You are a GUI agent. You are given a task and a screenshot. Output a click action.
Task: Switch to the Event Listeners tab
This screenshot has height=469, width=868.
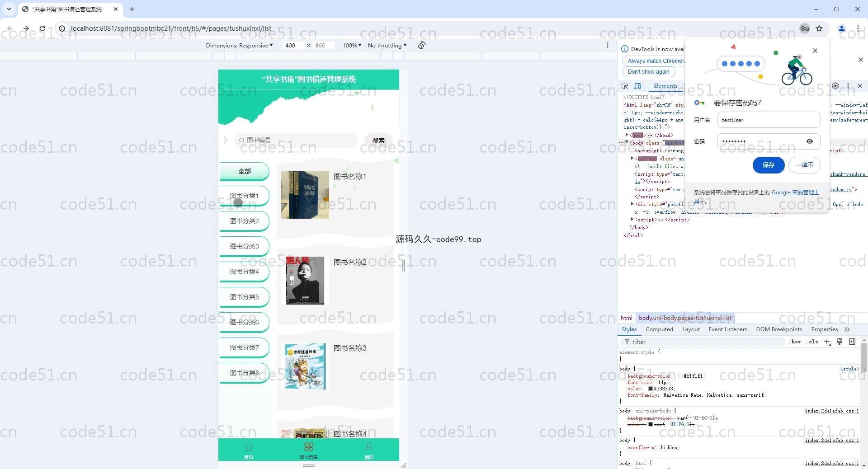[x=728, y=329]
